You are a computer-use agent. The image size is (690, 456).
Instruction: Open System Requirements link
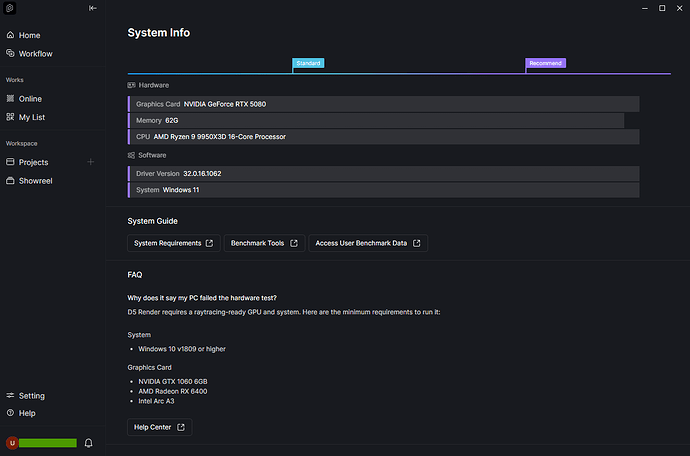174,243
